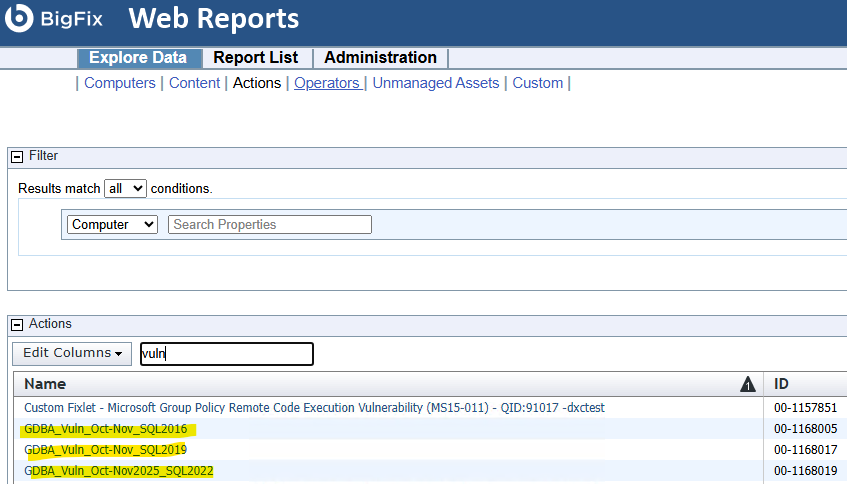Screen dimensions: 847x484
Task: Click the Search Properties field
Action: [269, 225]
